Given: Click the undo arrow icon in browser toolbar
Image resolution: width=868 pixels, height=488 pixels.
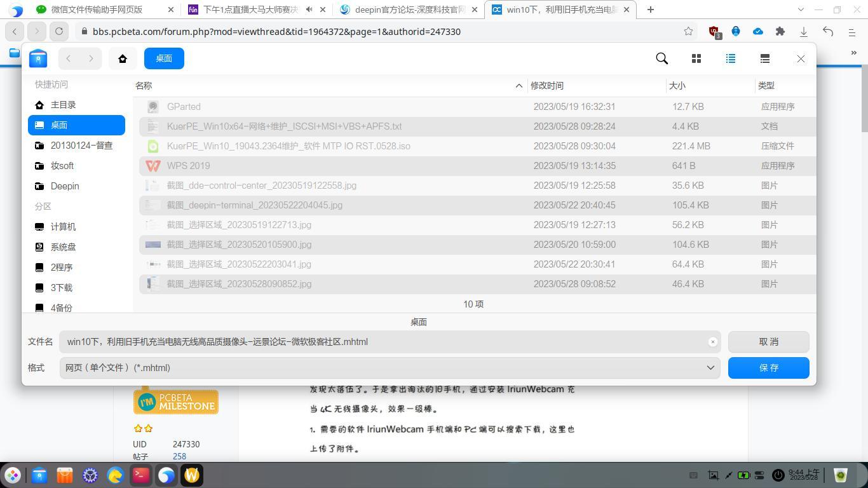Looking at the screenshot, I should click(x=828, y=31).
